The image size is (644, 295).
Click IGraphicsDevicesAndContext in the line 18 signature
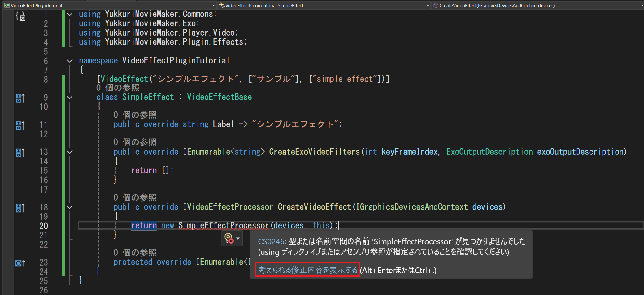[412, 207]
